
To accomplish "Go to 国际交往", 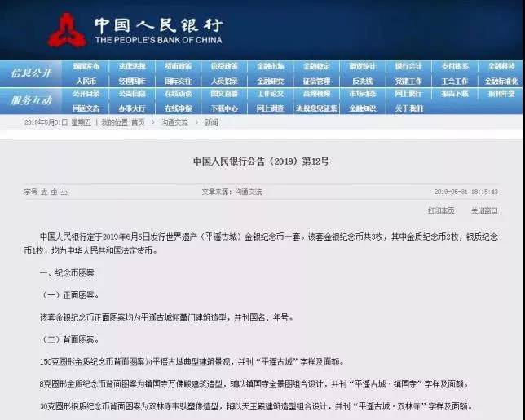I will click(178, 81).
